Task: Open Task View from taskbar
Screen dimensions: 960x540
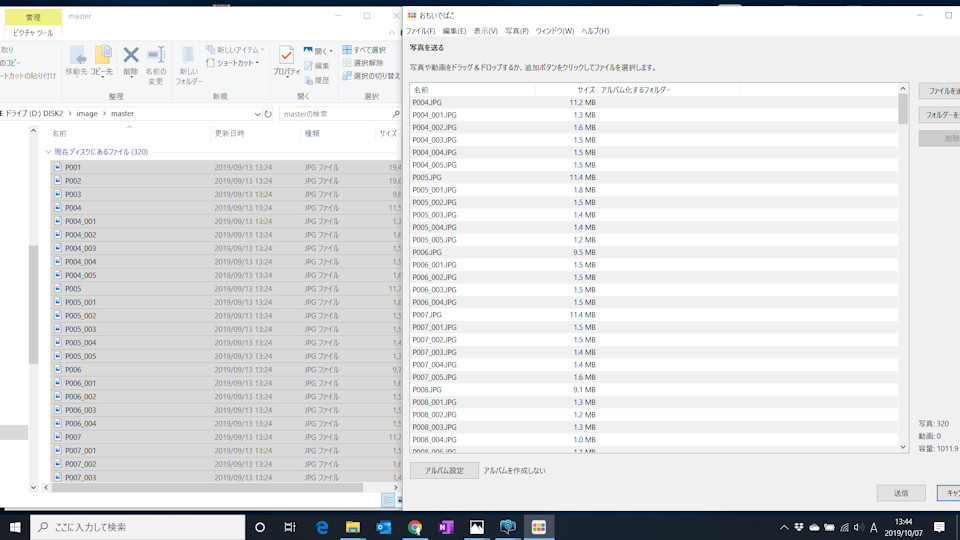Action: pyautogui.click(x=290, y=527)
